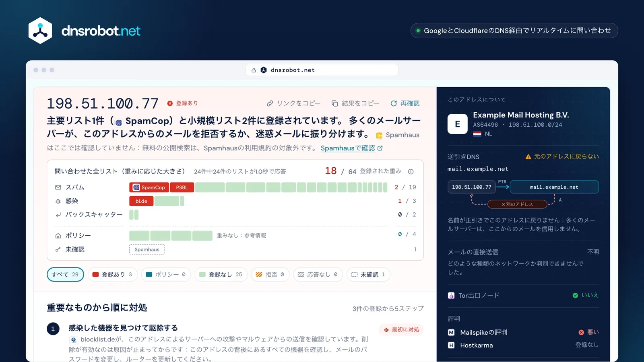Click the E avatar of Example Mail Hosting
This screenshot has height=362, width=644.
click(458, 124)
